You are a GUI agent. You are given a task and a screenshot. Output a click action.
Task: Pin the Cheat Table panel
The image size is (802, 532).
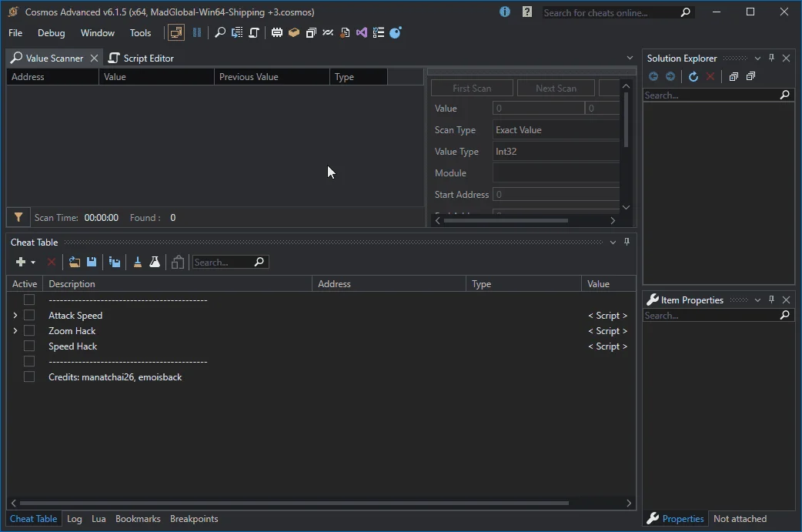point(627,242)
